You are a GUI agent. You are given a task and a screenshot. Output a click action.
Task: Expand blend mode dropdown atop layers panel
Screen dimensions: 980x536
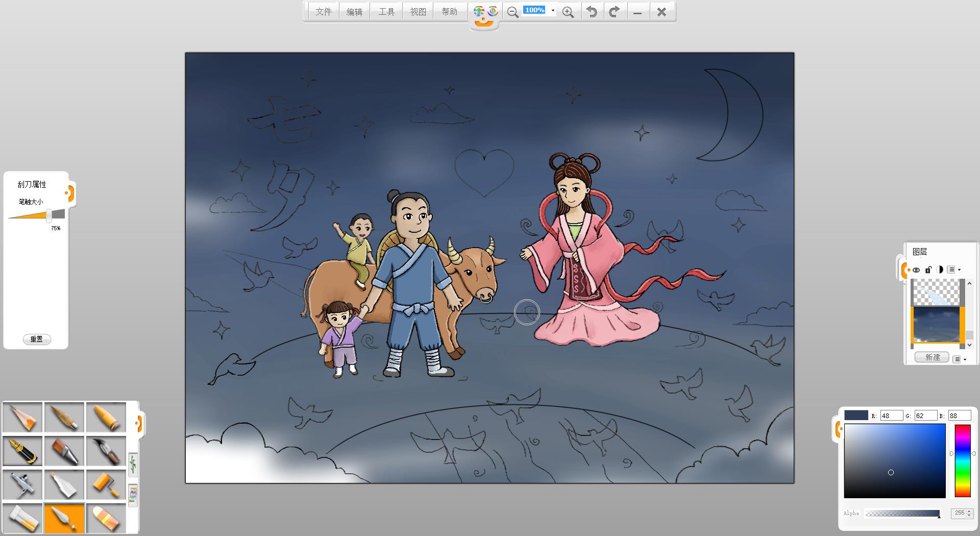954,270
